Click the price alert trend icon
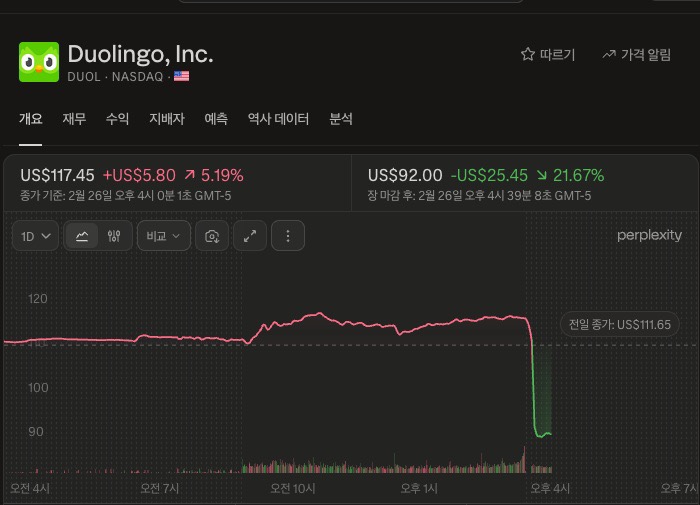 (x=609, y=55)
